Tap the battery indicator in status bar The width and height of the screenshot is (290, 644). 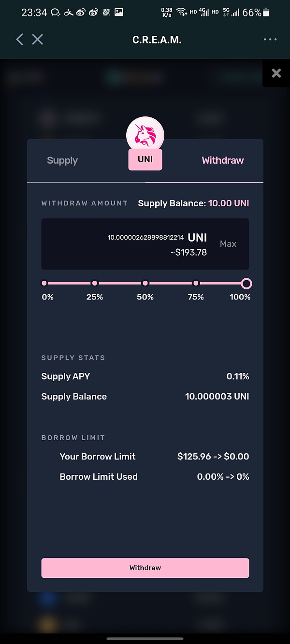[266, 12]
